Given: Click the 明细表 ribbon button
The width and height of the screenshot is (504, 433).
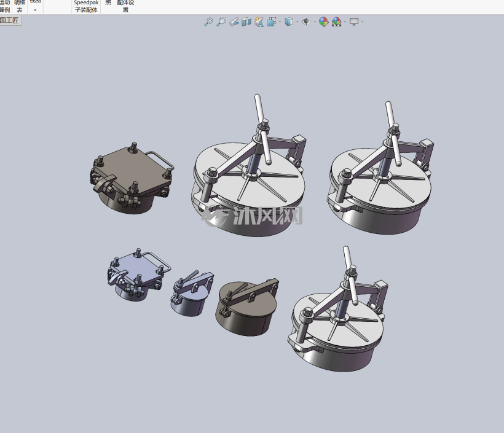Looking at the screenshot, I should click(20, 6).
